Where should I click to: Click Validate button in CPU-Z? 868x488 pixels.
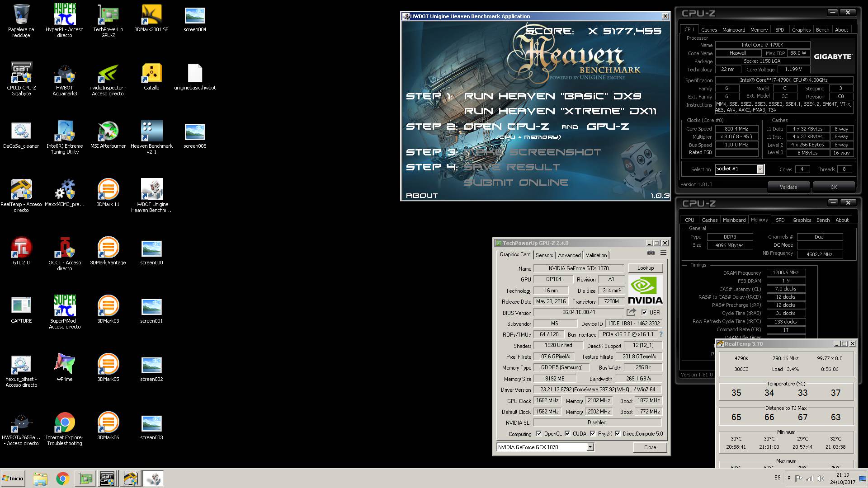point(788,187)
